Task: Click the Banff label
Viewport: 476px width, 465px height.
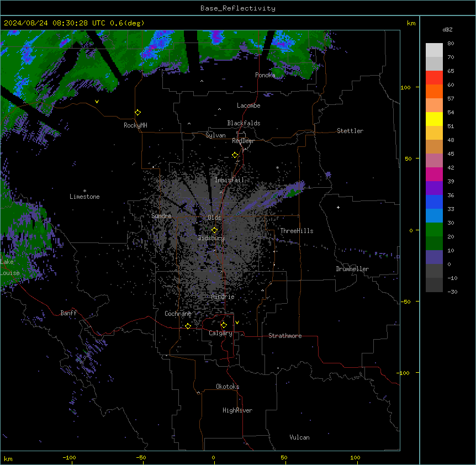Action: [68, 313]
